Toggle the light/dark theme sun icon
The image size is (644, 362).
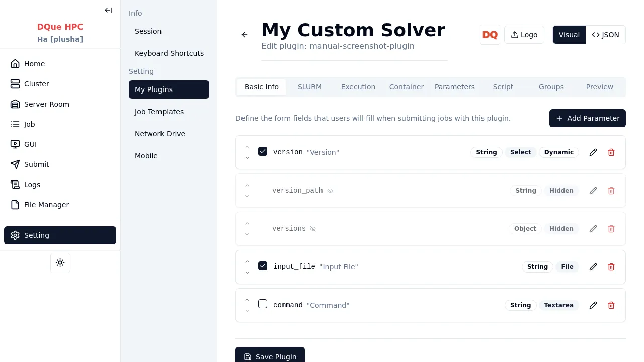[x=60, y=263]
